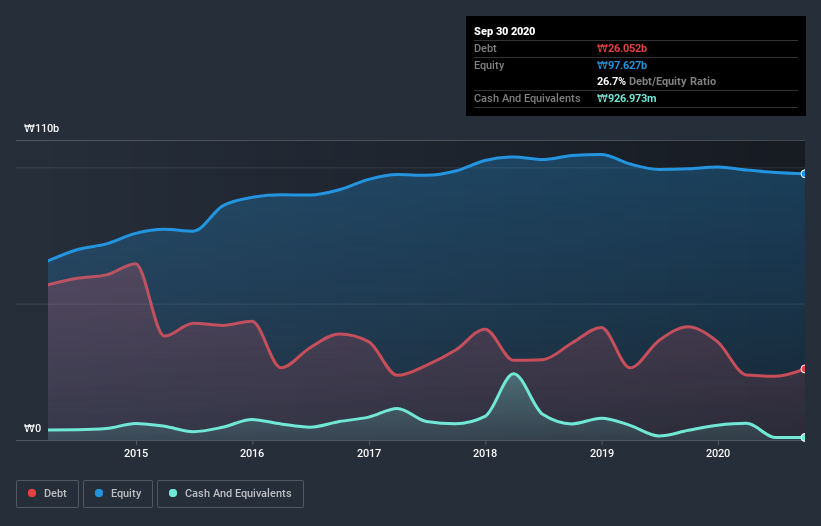Click the teal Cash endpoint marker
Viewport: 821px width, 526px height.
pos(804,437)
